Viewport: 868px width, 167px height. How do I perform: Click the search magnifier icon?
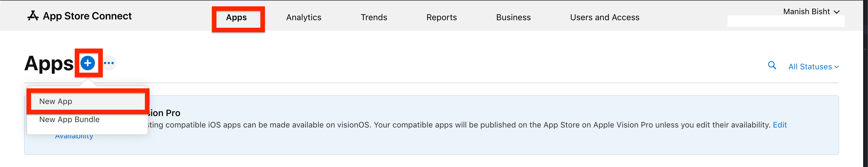point(772,65)
